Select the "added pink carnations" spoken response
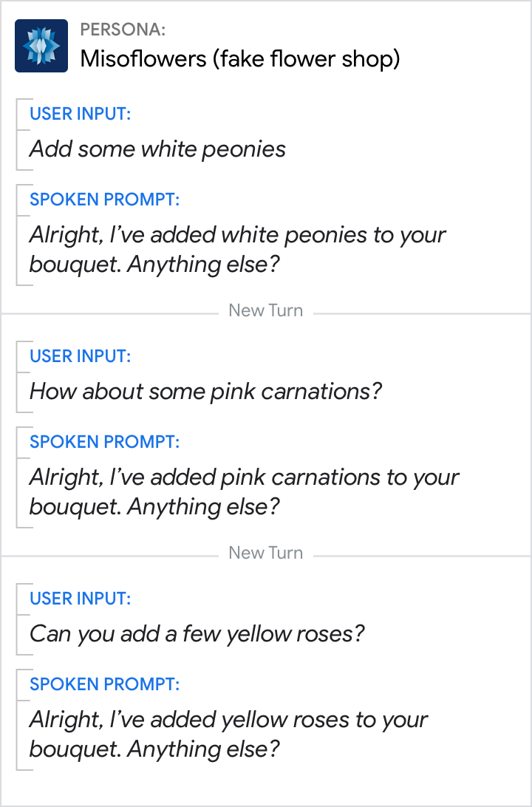This screenshot has width=532, height=807. pyautogui.click(x=244, y=492)
